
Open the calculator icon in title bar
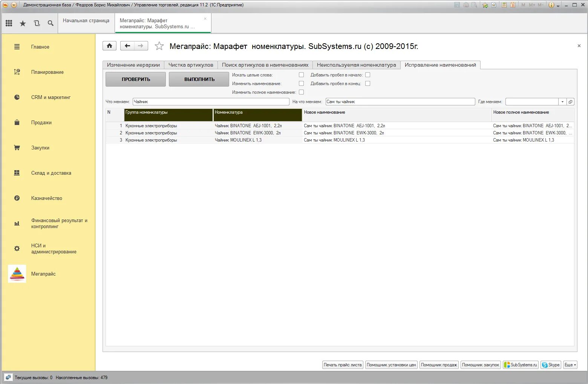click(x=504, y=5)
